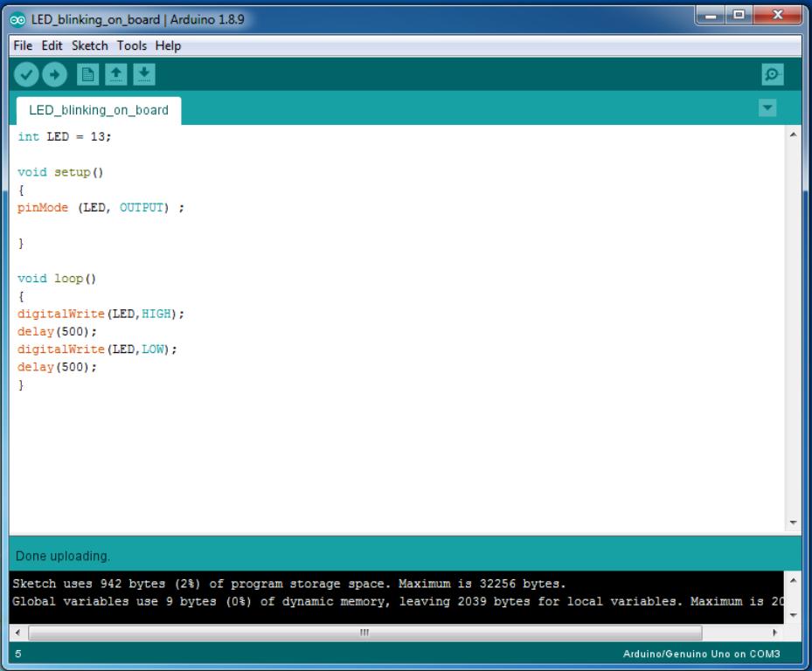This screenshot has width=812, height=671.
Task: Click the opening brace of setup function
Action: coord(21,190)
